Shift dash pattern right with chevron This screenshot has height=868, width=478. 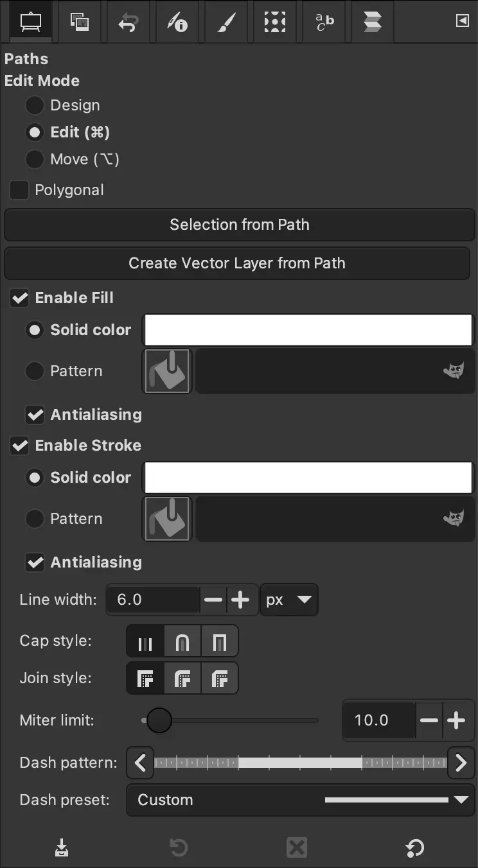coord(461,763)
